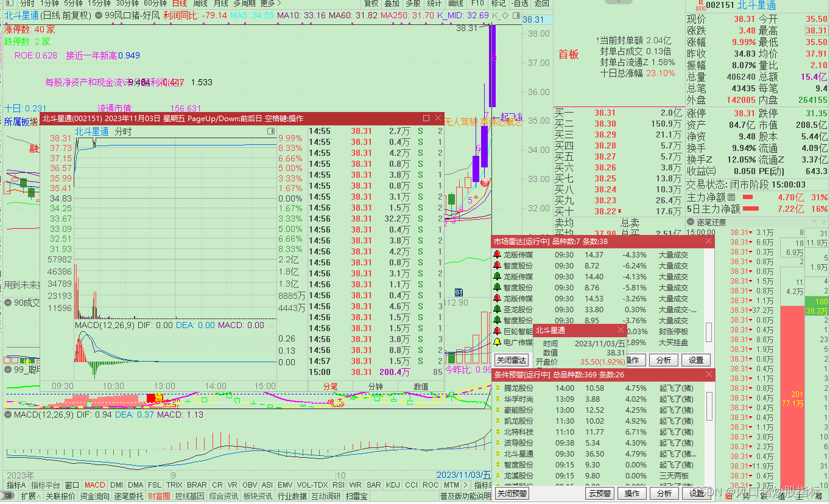Click the green bell for 智度股份 8.76
This screenshot has height=504, width=830.
tap(497, 288)
